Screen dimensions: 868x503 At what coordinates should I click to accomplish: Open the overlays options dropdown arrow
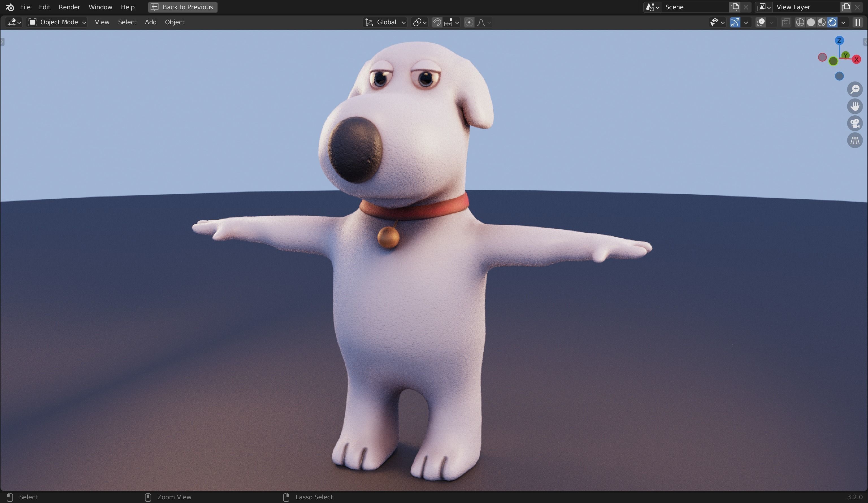771,22
